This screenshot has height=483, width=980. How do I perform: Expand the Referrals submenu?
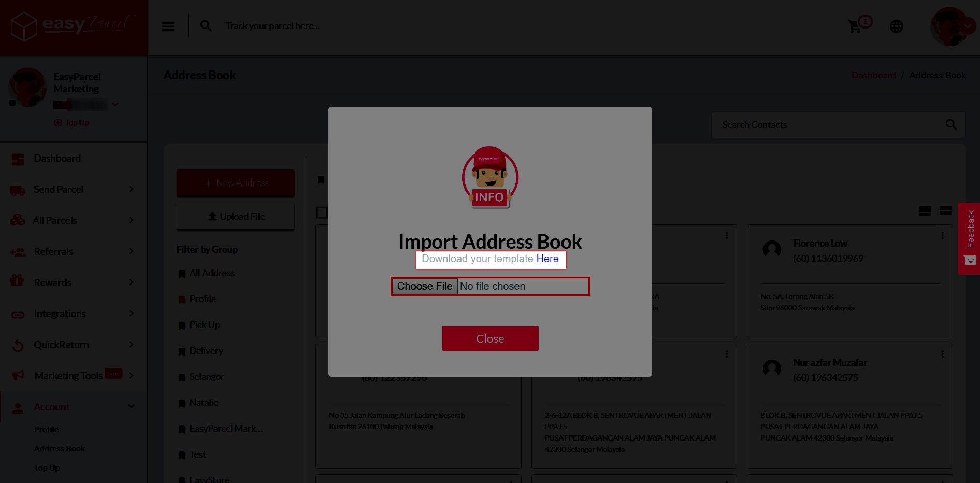pos(131,251)
